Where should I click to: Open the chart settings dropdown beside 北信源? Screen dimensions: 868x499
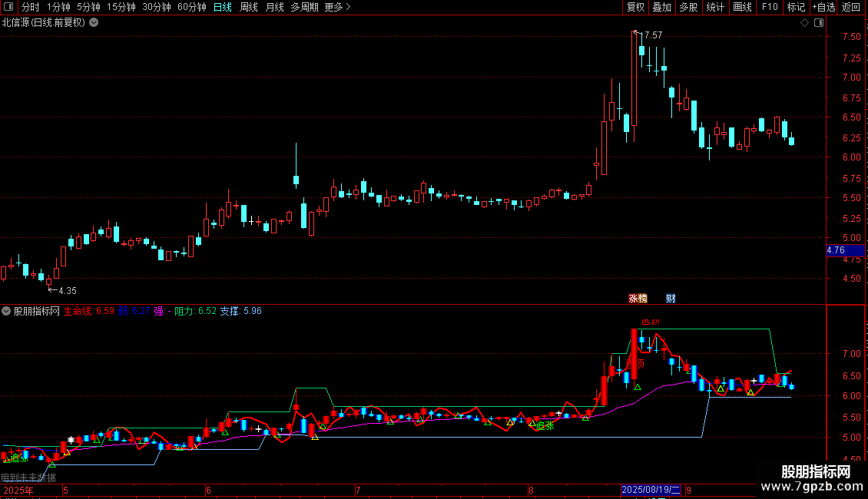click(x=94, y=23)
